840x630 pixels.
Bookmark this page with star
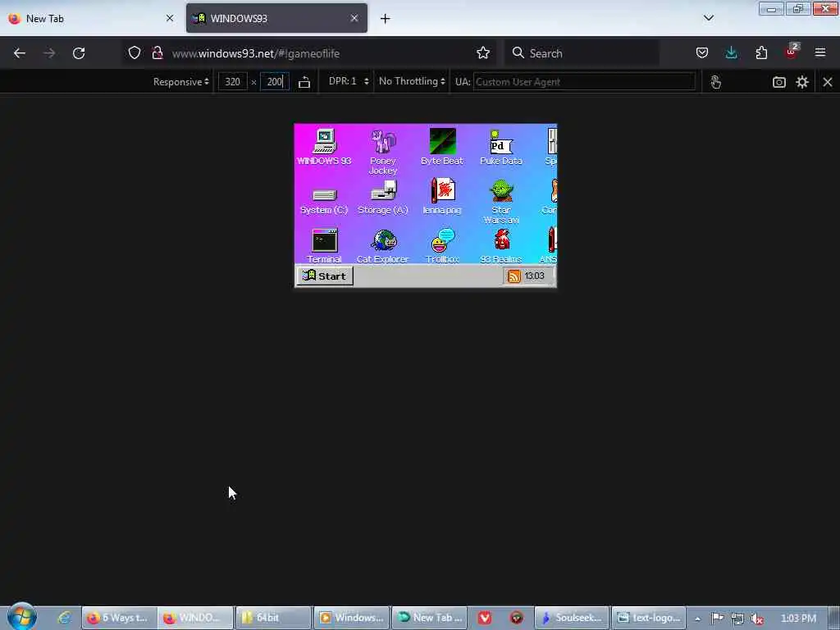(x=483, y=53)
